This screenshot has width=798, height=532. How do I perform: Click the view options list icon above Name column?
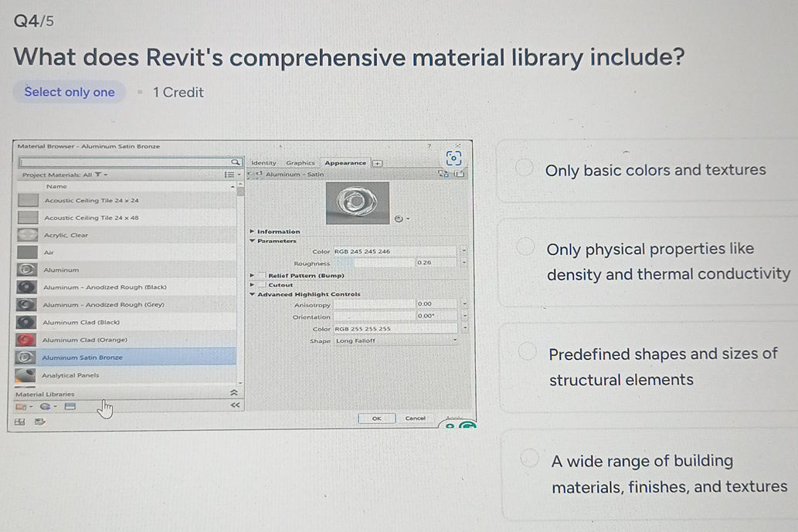[x=229, y=175]
